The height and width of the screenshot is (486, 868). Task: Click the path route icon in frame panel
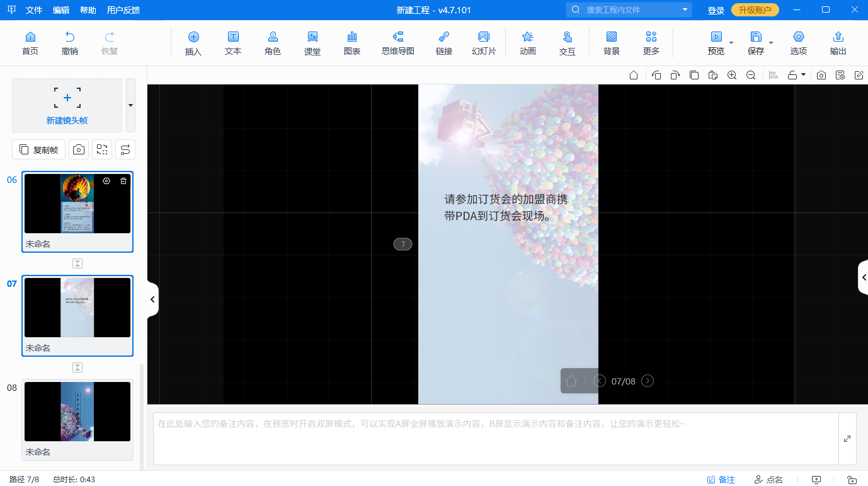pos(125,149)
